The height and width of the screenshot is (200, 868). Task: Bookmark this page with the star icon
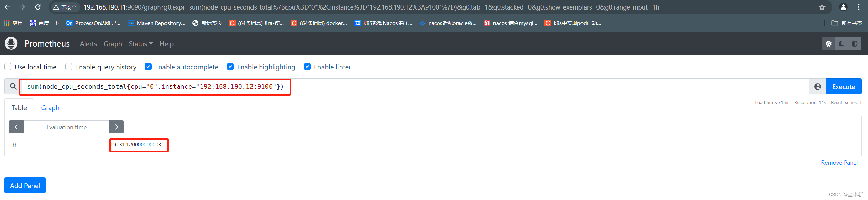(822, 7)
